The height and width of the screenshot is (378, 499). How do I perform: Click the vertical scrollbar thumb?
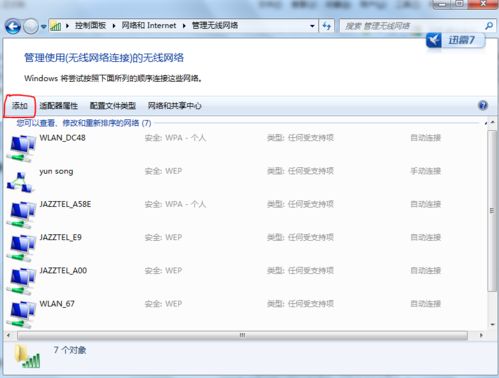[x=492, y=211]
